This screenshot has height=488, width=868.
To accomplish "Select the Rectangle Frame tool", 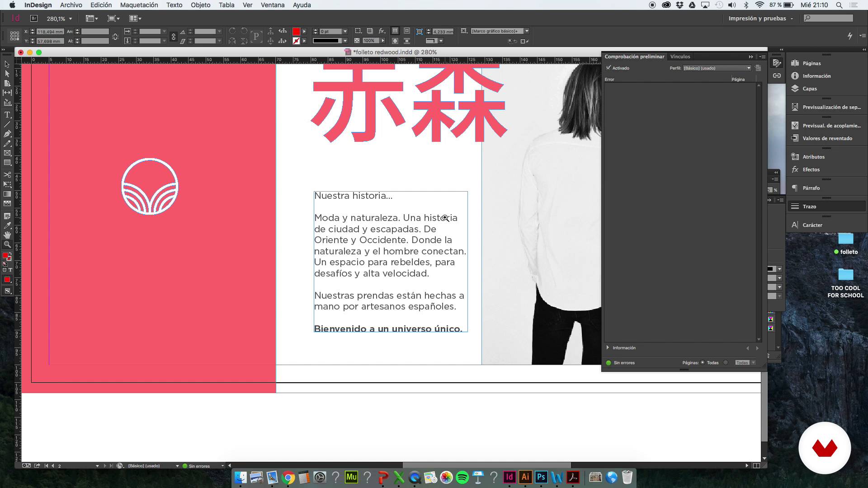I will point(7,153).
